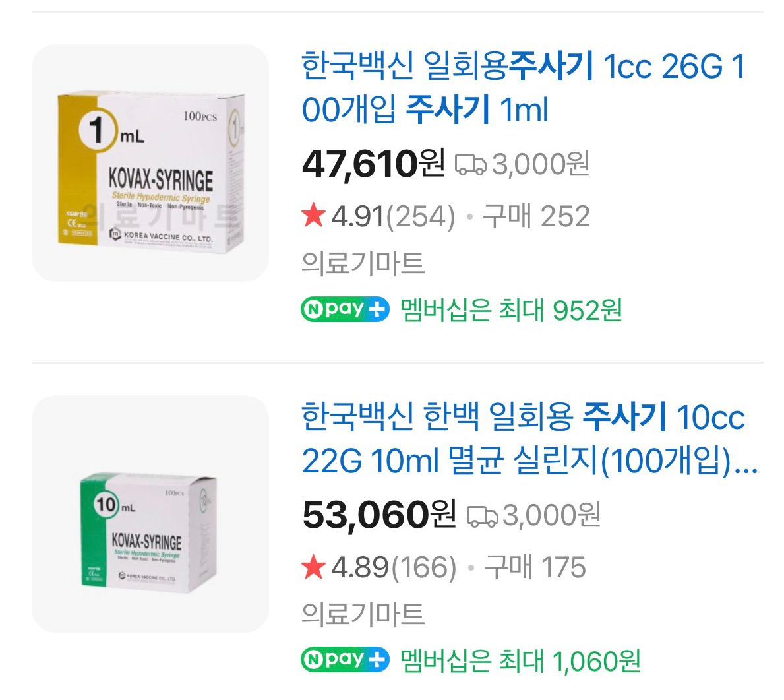Select the red star rating icon on first product
Viewport: 784px width, 700px height.
(313, 214)
